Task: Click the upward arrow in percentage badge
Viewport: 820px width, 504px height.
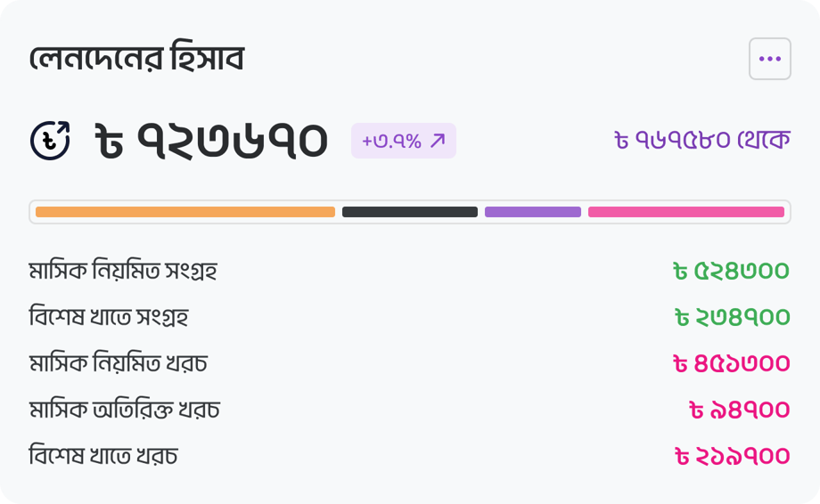Action: (438, 141)
